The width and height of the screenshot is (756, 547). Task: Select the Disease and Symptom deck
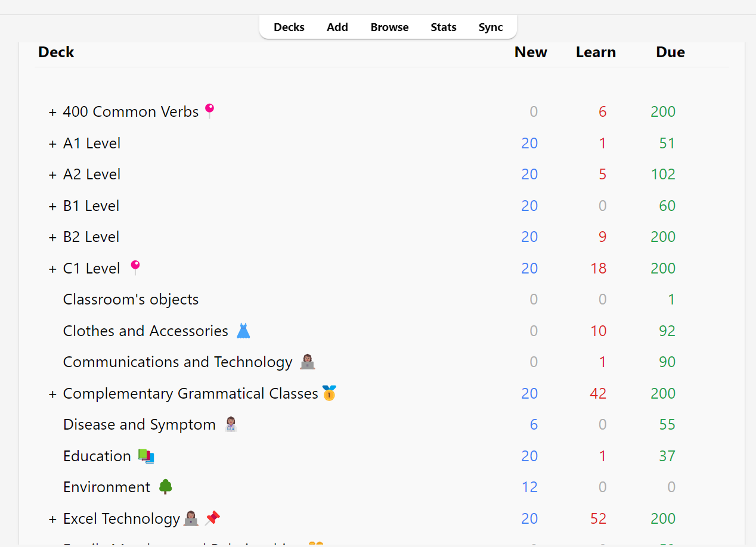click(x=140, y=424)
